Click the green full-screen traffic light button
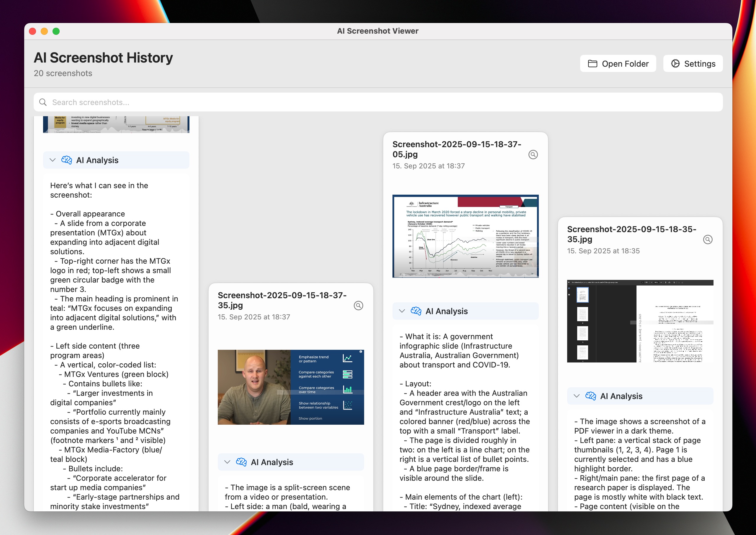756x535 pixels. (56, 31)
